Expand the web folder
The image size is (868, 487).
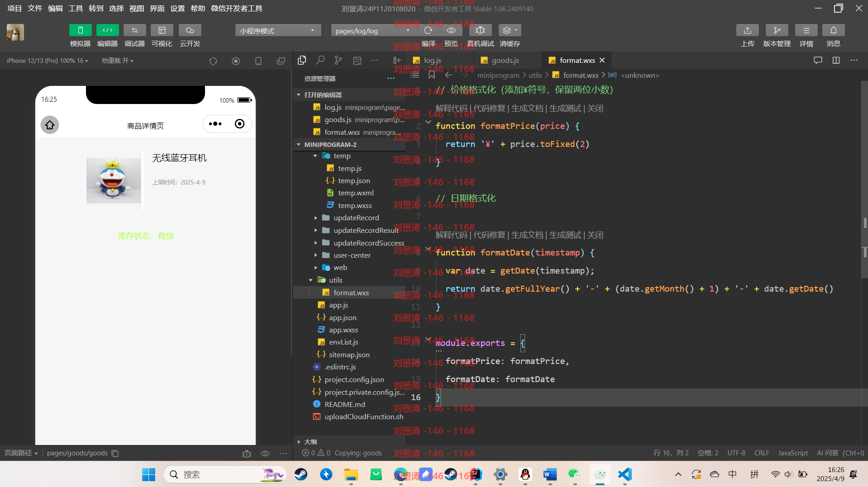pos(315,267)
